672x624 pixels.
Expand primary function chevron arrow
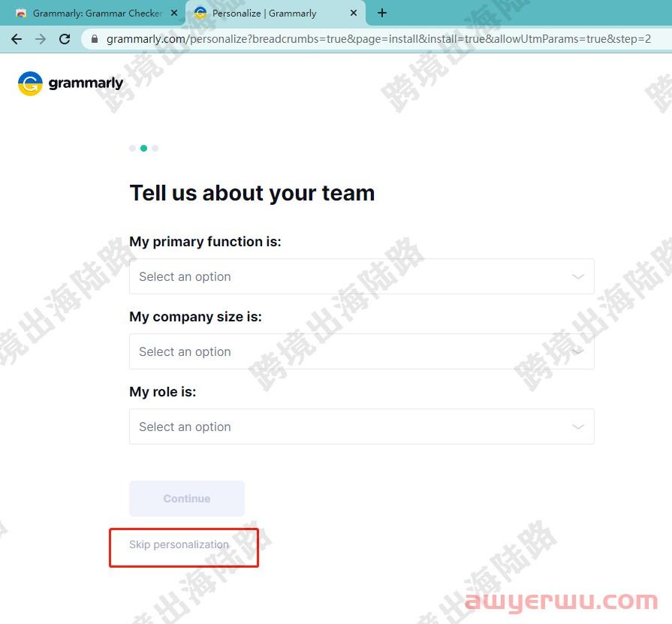578,277
